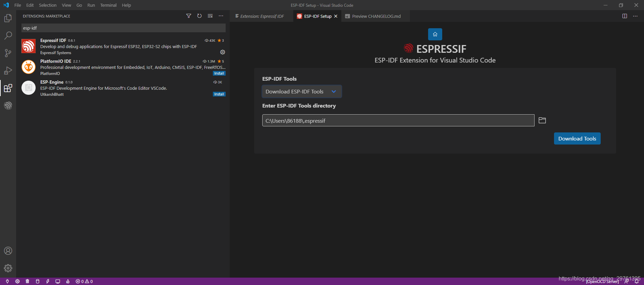
Task: Open the Extensions view icon
Action: pyautogui.click(x=8, y=88)
